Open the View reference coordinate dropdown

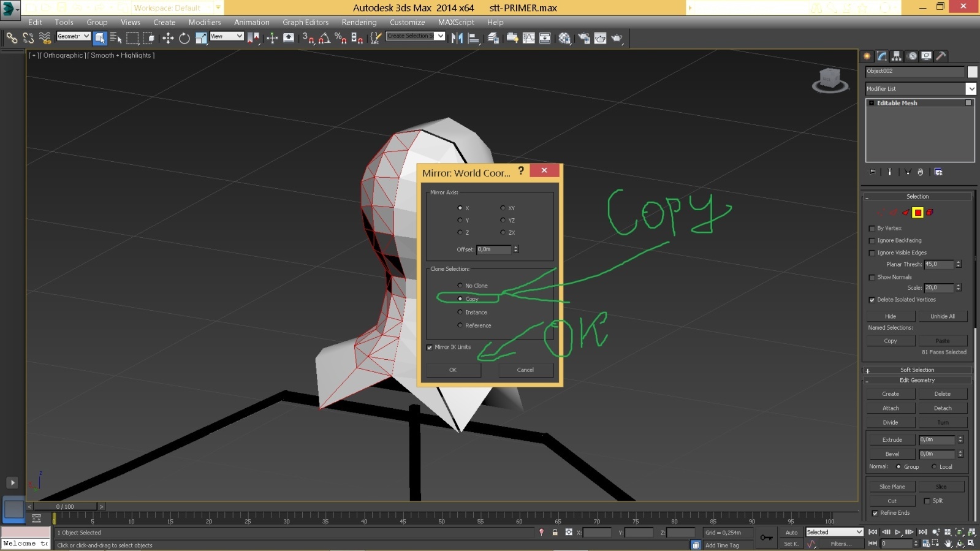(227, 37)
